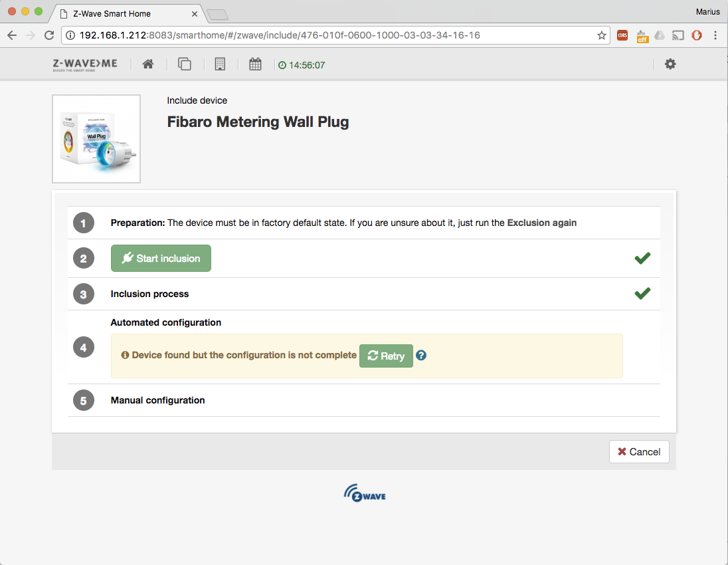The image size is (728, 565).
Task: Close the Z-Wave Smart Home tab
Action: tap(195, 14)
